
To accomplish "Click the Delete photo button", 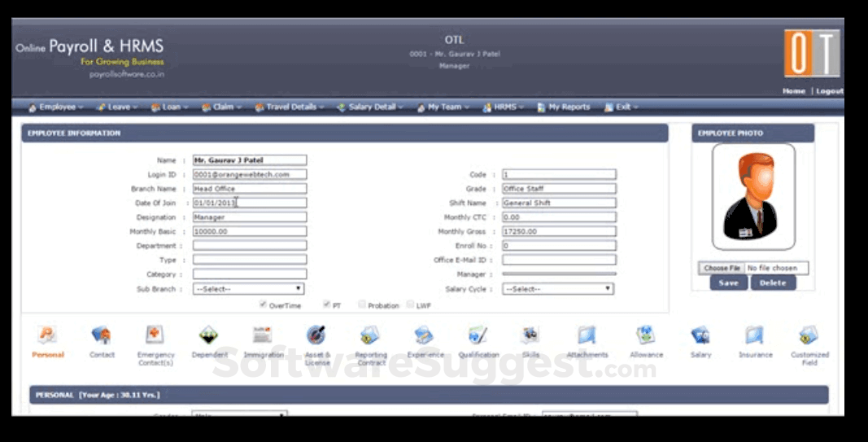I will (x=773, y=282).
